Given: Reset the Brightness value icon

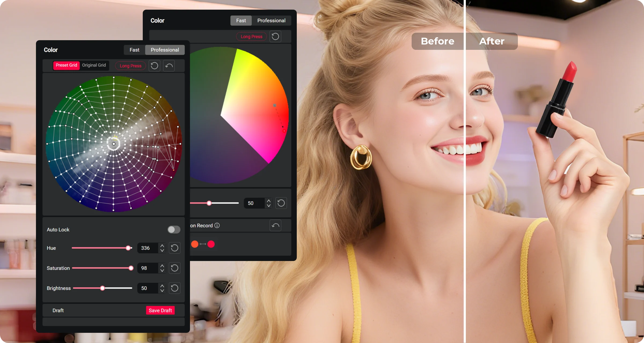Looking at the screenshot, I should pyautogui.click(x=174, y=288).
